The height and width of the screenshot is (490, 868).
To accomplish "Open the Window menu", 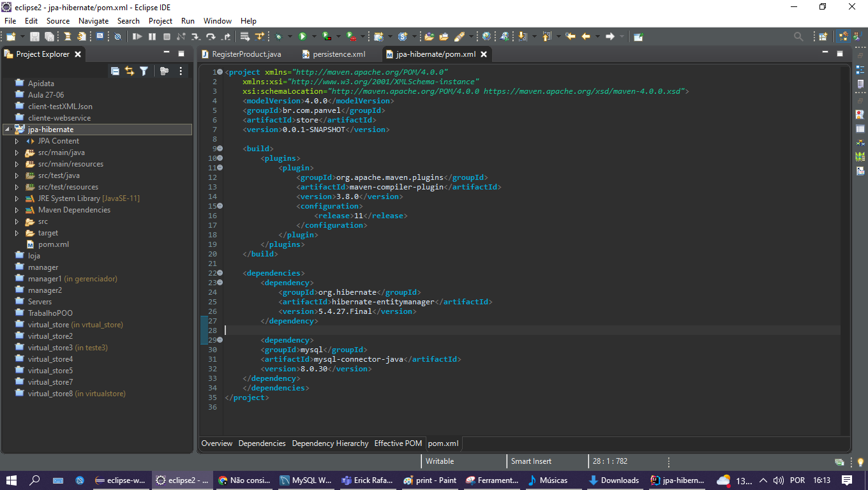I will tap(218, 21).
